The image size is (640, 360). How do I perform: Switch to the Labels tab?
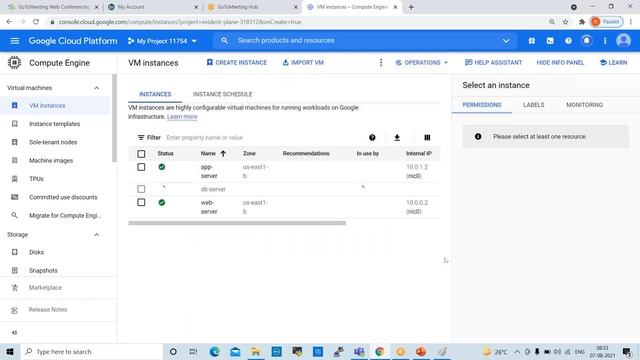pos(533,105)
